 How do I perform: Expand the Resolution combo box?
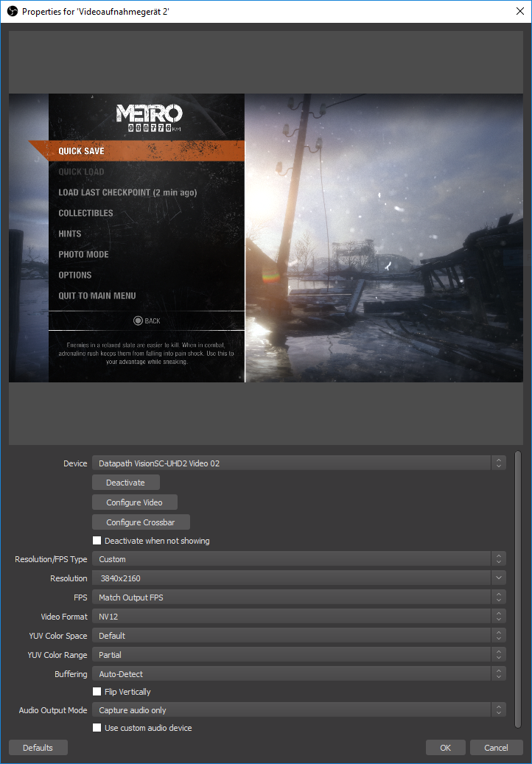[498, 578]
